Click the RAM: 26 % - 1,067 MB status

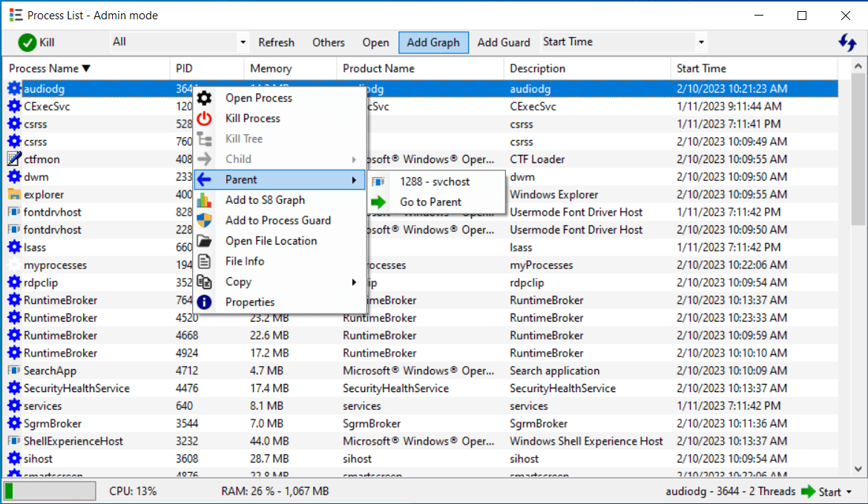(x=275, y=491)
